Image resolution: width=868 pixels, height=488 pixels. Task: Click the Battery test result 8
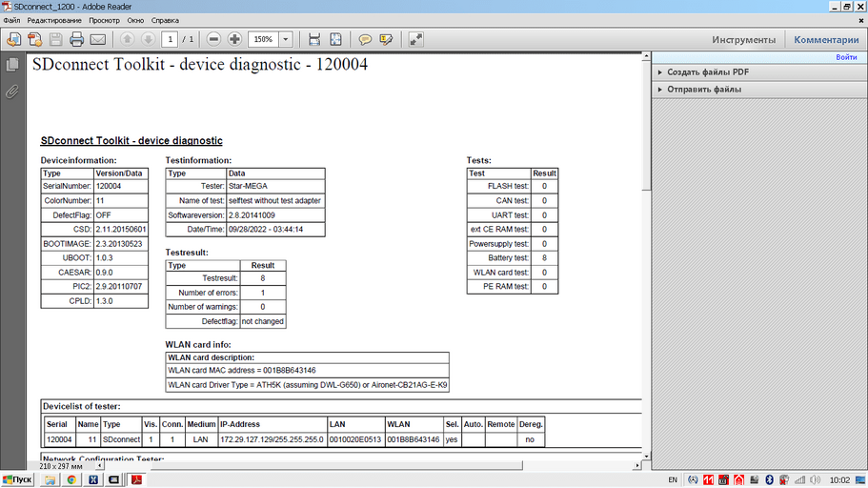point(544,258)
